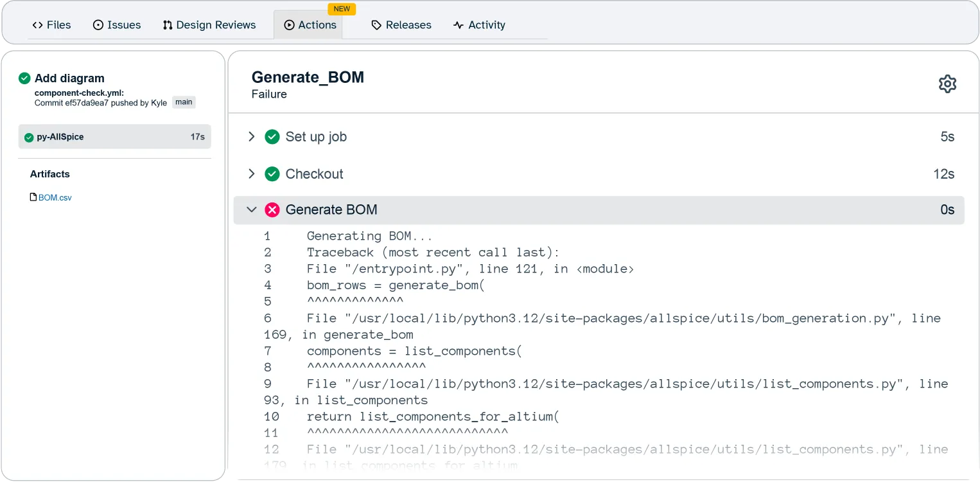Click the component-check.yml workflow name
Screen dimensions: 980x482
[79, 93]
